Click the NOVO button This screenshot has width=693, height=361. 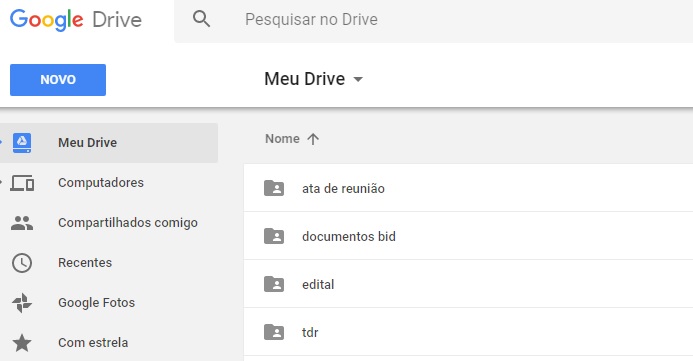click(58, 80)
